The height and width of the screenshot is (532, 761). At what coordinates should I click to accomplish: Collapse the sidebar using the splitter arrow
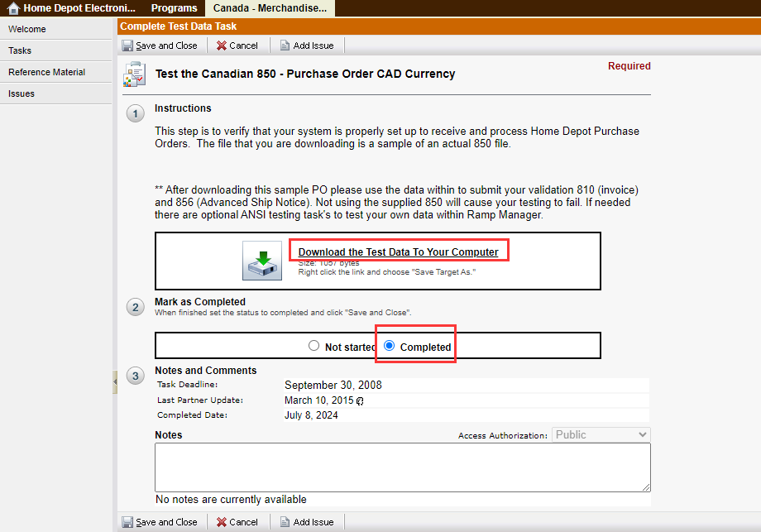tap(115, 382)
